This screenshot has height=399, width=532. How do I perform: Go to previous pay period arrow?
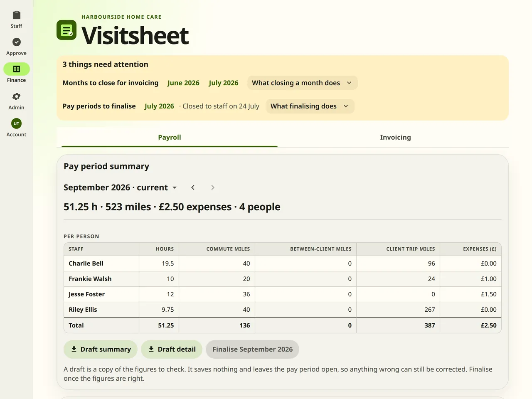coord(193,187)
